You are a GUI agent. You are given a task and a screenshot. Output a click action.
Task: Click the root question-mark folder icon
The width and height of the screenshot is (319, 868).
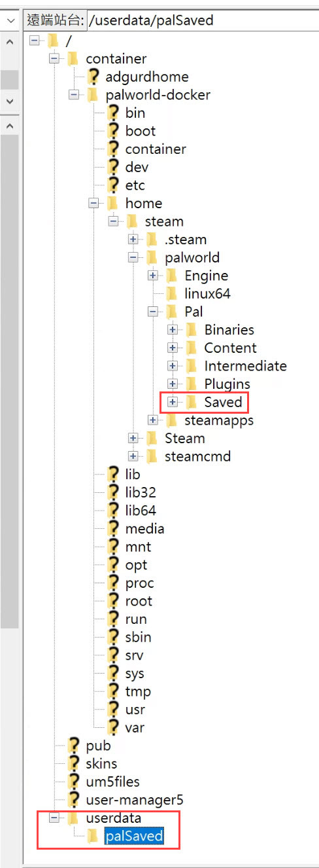click(114, 601)
